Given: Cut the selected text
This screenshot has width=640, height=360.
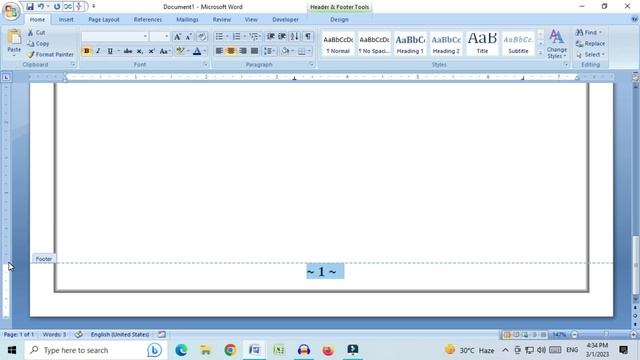Looking at the screenshot, I should pyautogui.click(x=36, y=33).
